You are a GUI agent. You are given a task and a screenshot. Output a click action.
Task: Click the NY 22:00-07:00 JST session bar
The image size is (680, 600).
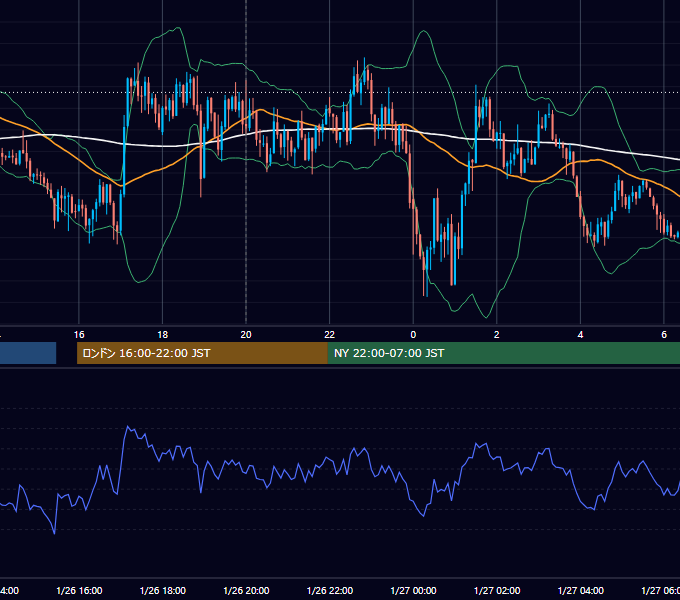coord(503,353)
